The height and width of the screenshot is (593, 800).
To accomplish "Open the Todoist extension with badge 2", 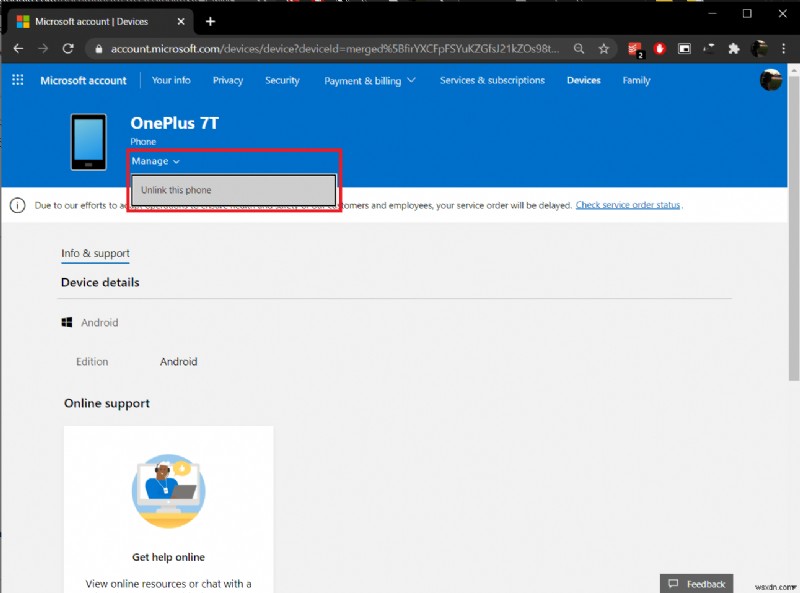I will point(635,50).
